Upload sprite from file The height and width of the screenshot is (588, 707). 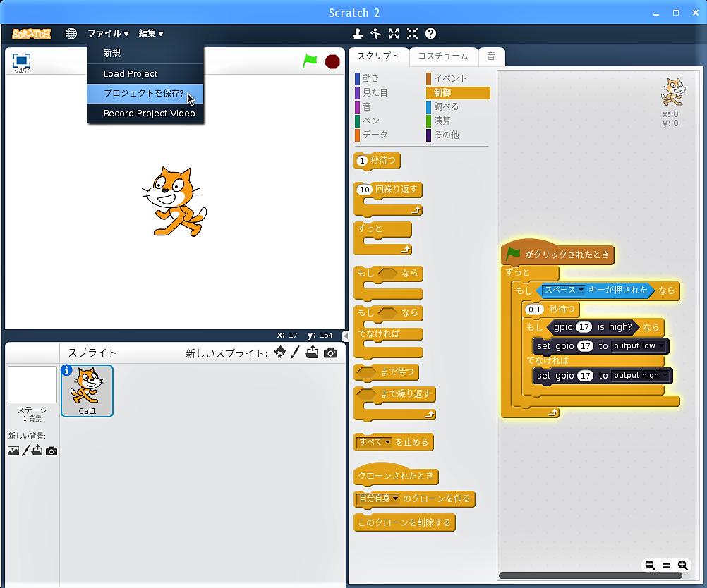click(312, 353)
